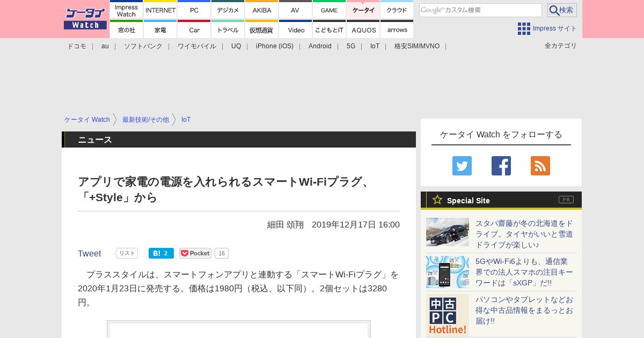Select the ケータイ tab
Image resolution: width=644 pixels, height=338 pixels.
(363, 10)
